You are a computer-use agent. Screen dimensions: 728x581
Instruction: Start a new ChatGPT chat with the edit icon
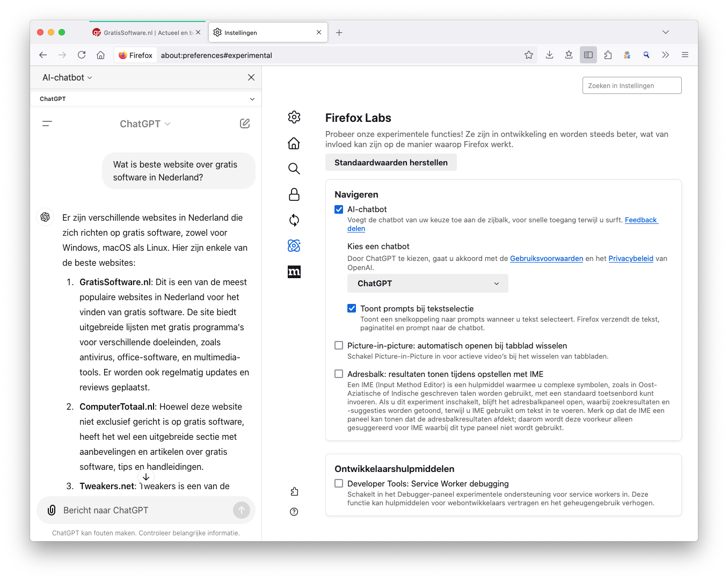(x=245, y=124)
